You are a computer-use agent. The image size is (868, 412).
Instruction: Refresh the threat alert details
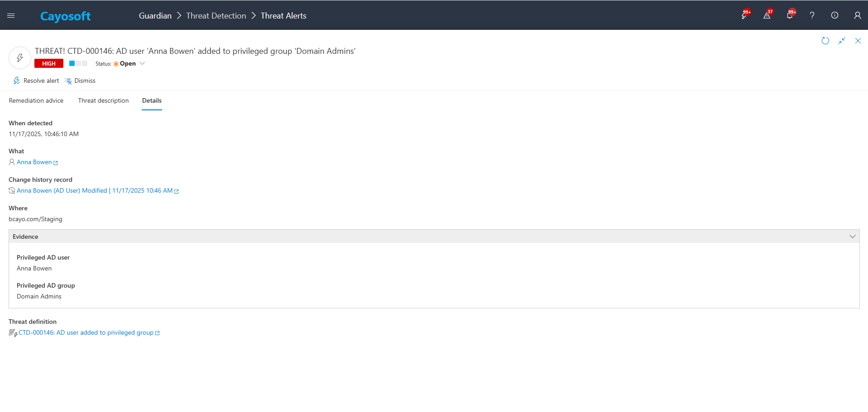tap(825, 41)
